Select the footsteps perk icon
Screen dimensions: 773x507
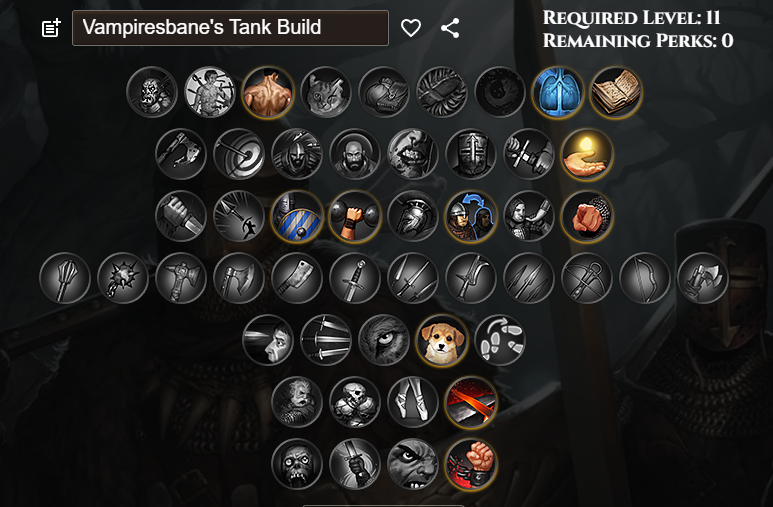click(500, 340)
